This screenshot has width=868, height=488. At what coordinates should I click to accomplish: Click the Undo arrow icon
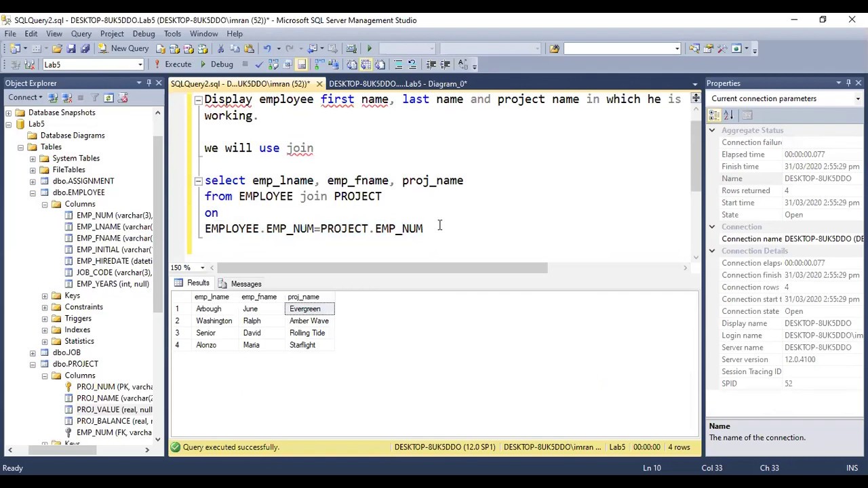click(267, 49)
